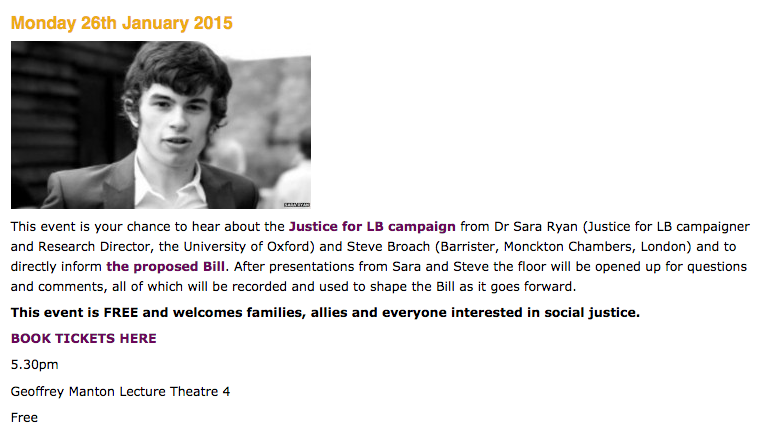The height and width of the screenshot is (432, 761).
Task: Click the photo credit watermark in the image corner
Action: (297, 205)
